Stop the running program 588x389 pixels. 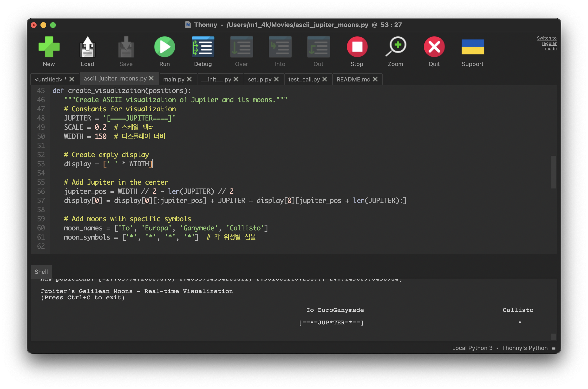(357, 47)
